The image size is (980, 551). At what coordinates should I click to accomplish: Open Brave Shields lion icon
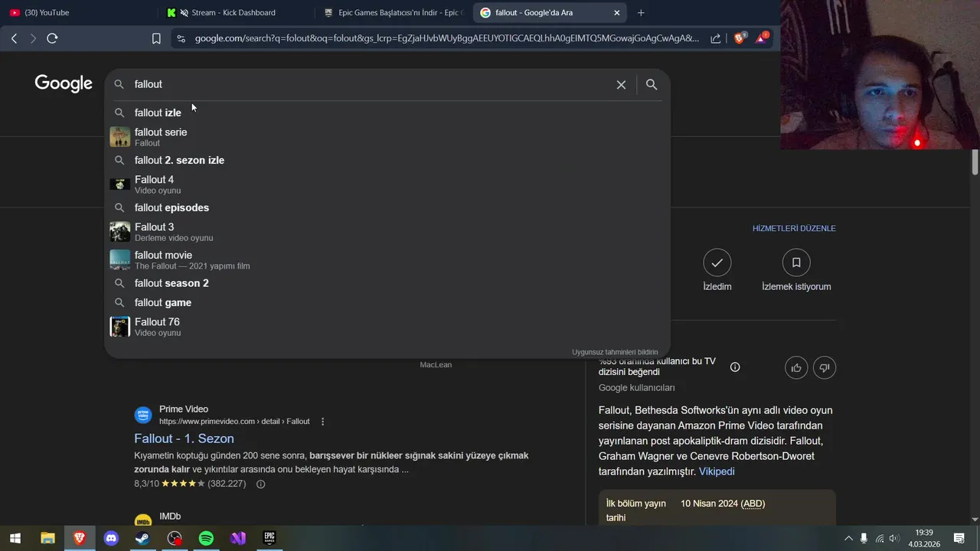[740, 37]
